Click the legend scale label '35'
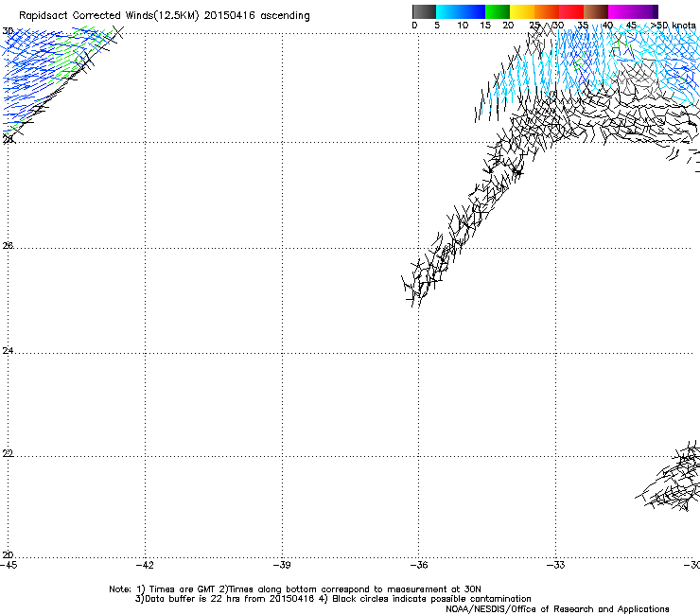This screenshot has width=700, height=615. pos(583,26)
